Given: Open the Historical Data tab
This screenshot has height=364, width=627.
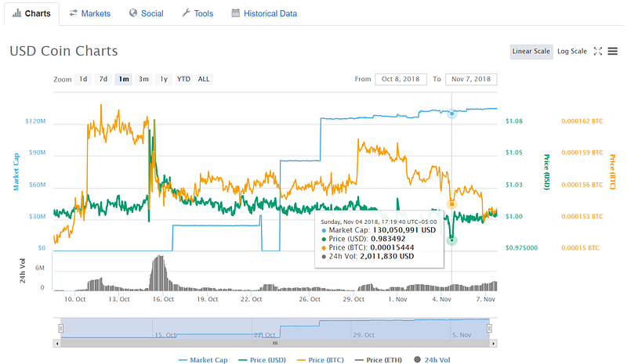Looking at the screenshot, I should coord(264,13).
